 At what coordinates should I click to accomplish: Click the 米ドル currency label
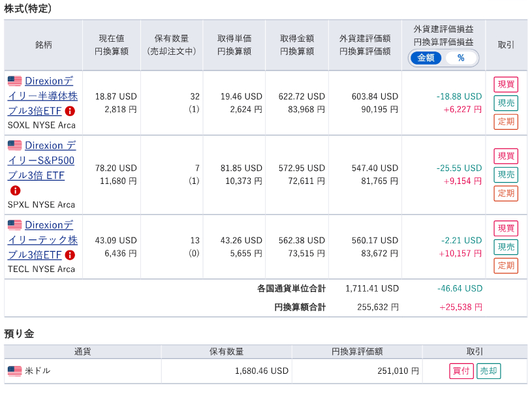coord(37,371)
